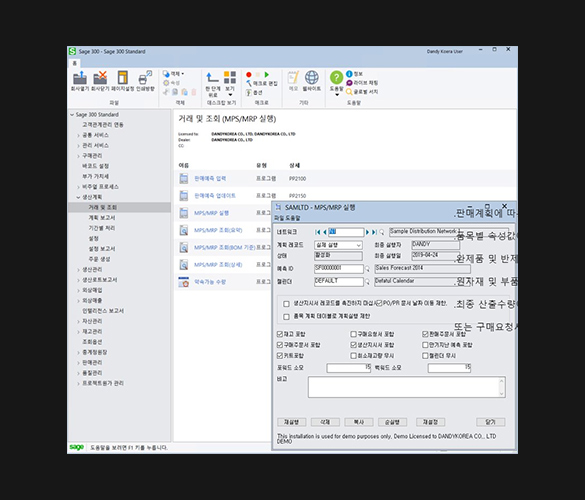Click icon beside 판매예측 업데이트 program
585x500 pixels.
coord(184,196)
